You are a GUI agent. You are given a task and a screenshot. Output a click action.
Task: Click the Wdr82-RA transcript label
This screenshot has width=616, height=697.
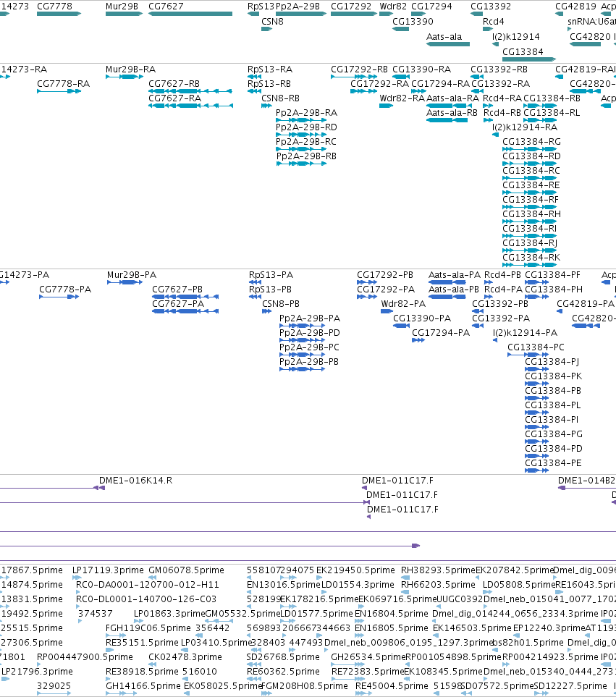pos(402,98)
